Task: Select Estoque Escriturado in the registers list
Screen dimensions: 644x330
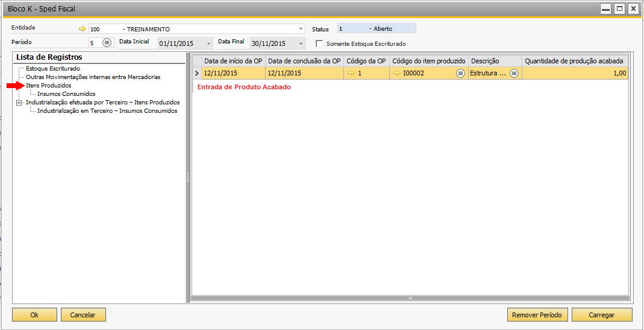Action: pos(53,68)
